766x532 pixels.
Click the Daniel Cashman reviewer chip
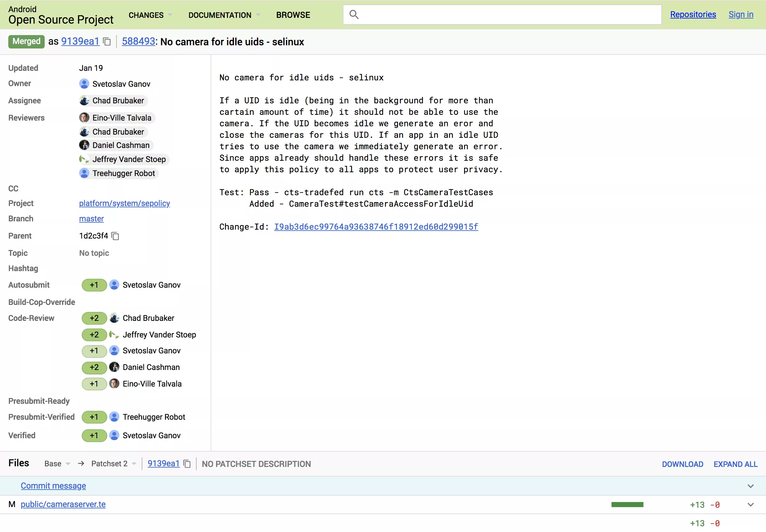(116, 145)
